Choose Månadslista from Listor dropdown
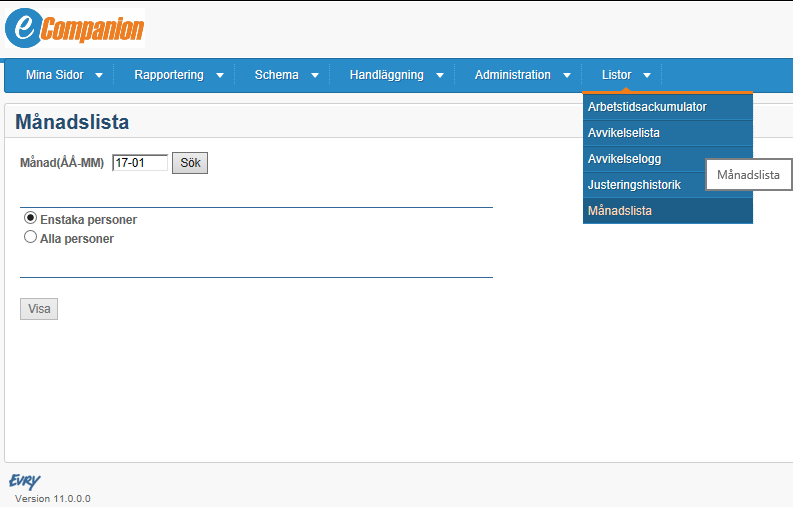 (668, 210)
